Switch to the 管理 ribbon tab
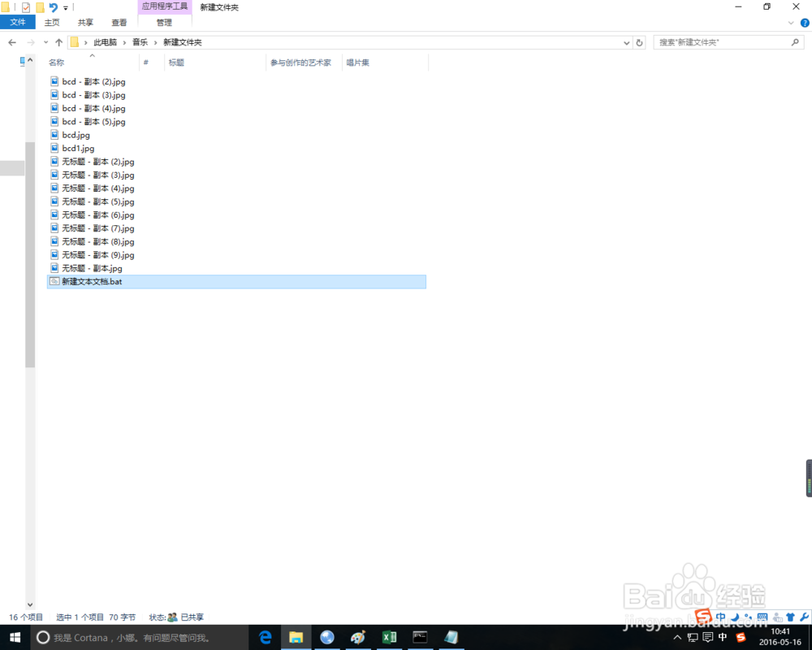The width and height of the screenshot is (812, 650). [x=164, y=22]
